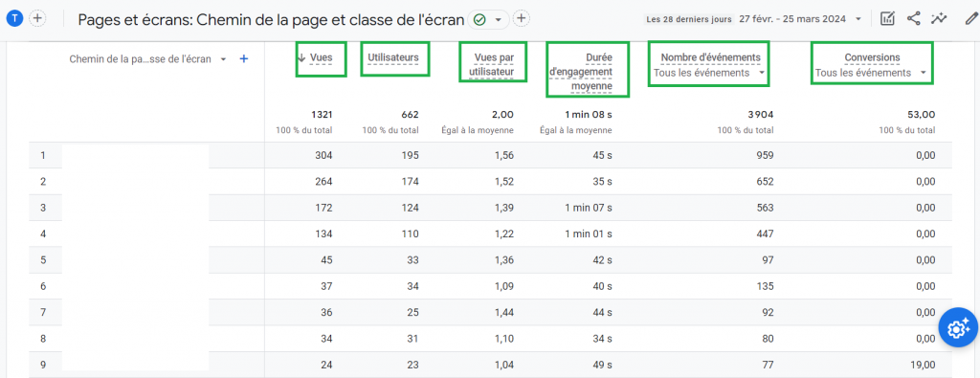Open the green check status dropdown
This screenshot has height=378, width=980.
488,20
